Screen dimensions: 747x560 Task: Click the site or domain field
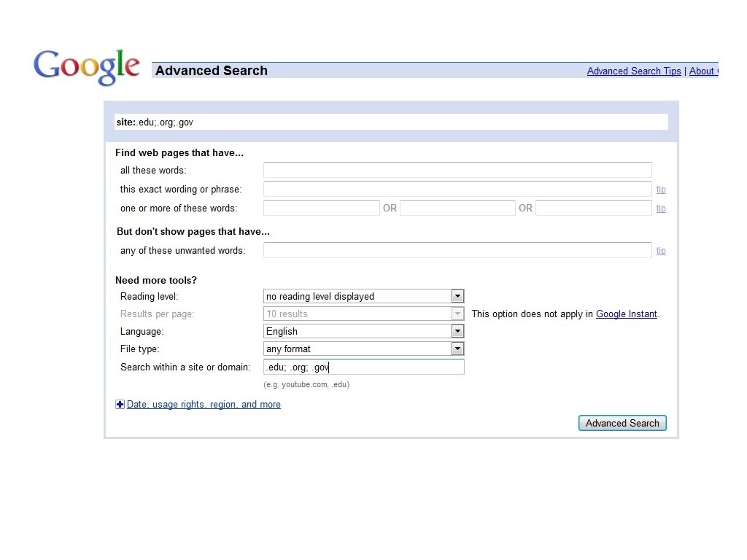[363, 367]
